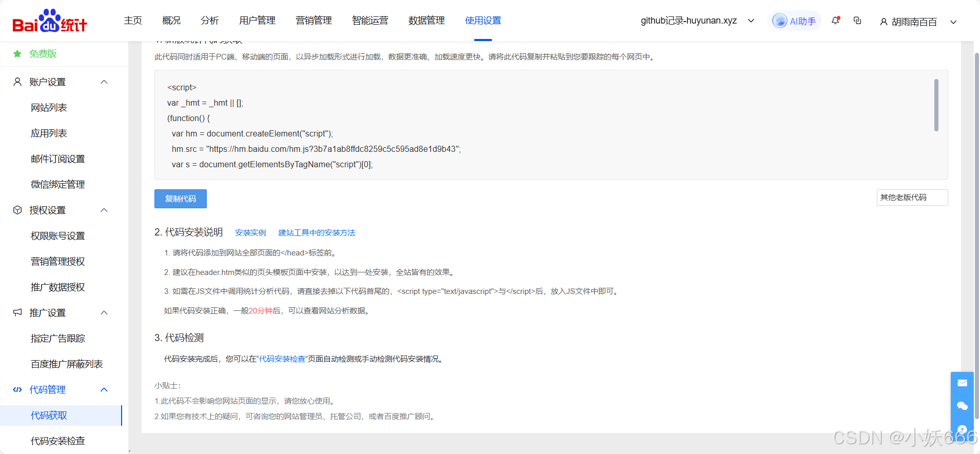
Task: Open 营销管理授权 in the sidebar
Action: click(x=57, y=261)
